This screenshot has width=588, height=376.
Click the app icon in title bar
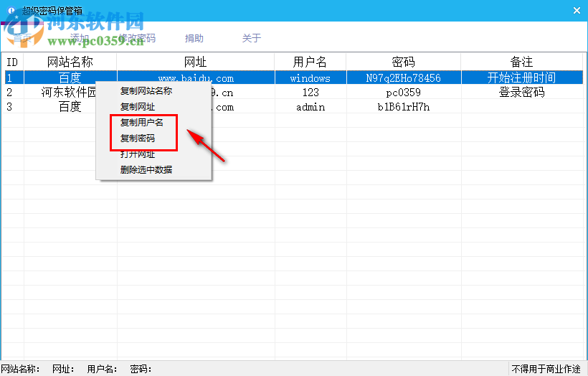(x=11, y=11)
